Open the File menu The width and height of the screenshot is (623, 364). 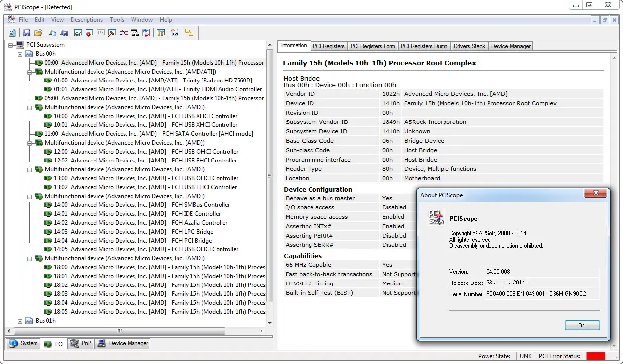23,20
